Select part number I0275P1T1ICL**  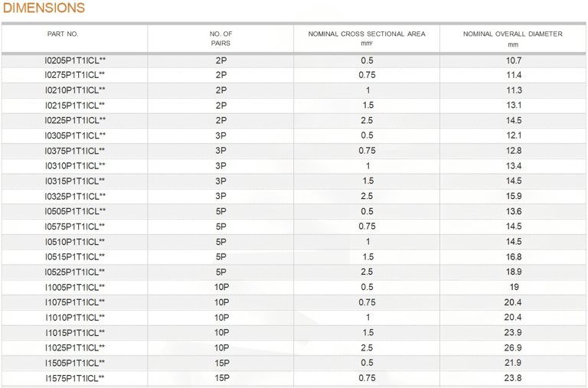pyautogui.click(x=75, y=75)
